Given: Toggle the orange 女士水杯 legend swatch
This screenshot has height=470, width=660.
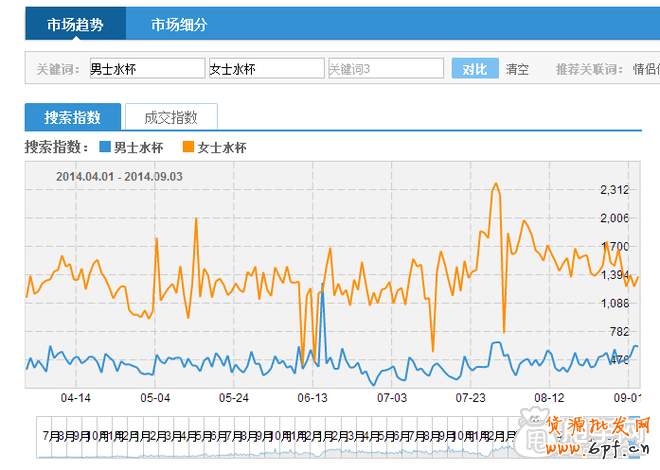Looking at the screenshot, I should click(x=188, y=148).
